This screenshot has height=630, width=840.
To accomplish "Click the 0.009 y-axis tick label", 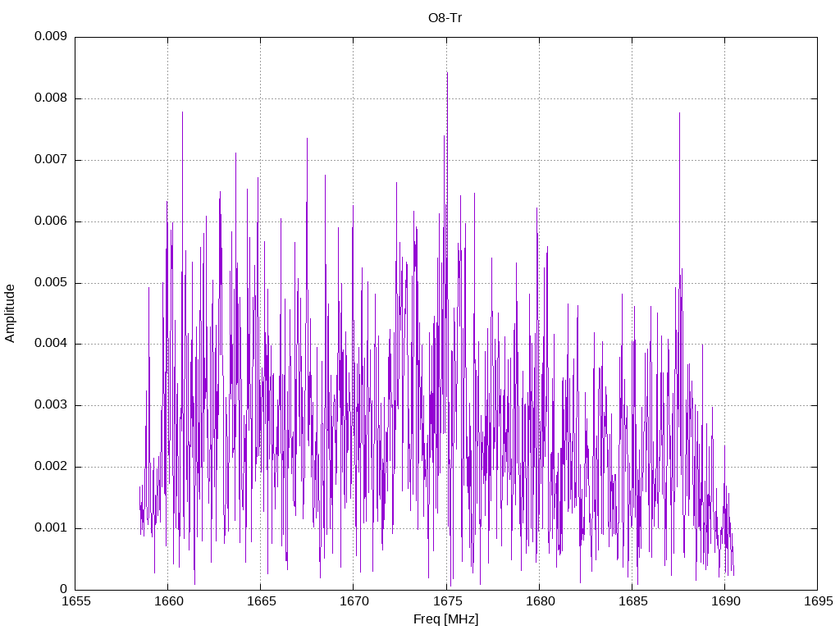I will click(51, 36).
